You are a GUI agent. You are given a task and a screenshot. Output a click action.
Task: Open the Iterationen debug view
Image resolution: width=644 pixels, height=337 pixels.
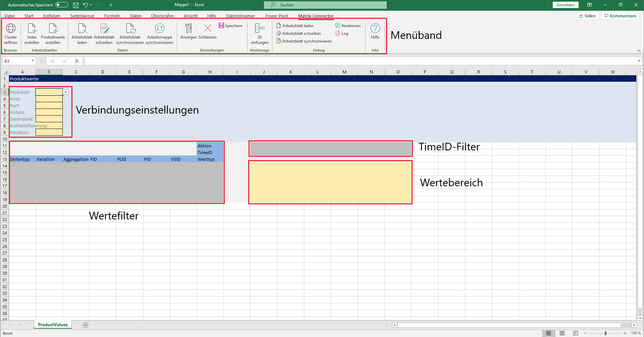pyautogui.click(x=348, y=25)
